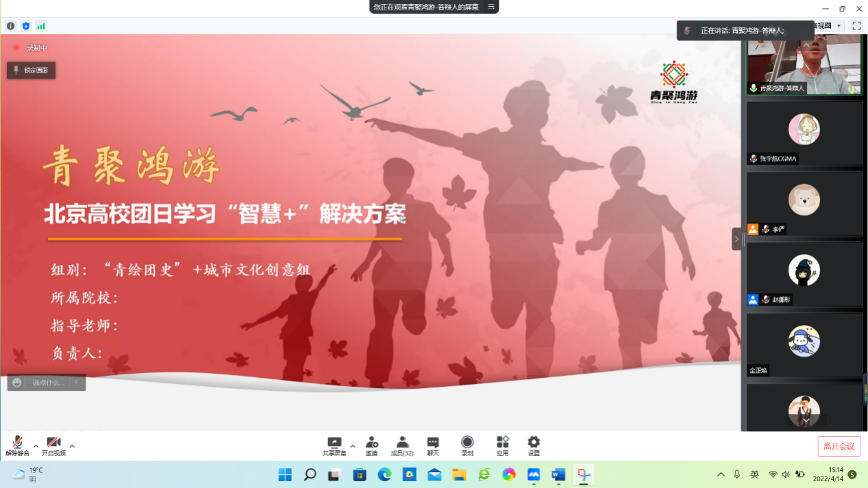This screenshot has width=868, height=488.
Task: Check the green network signal status icon
Action: 41,26
